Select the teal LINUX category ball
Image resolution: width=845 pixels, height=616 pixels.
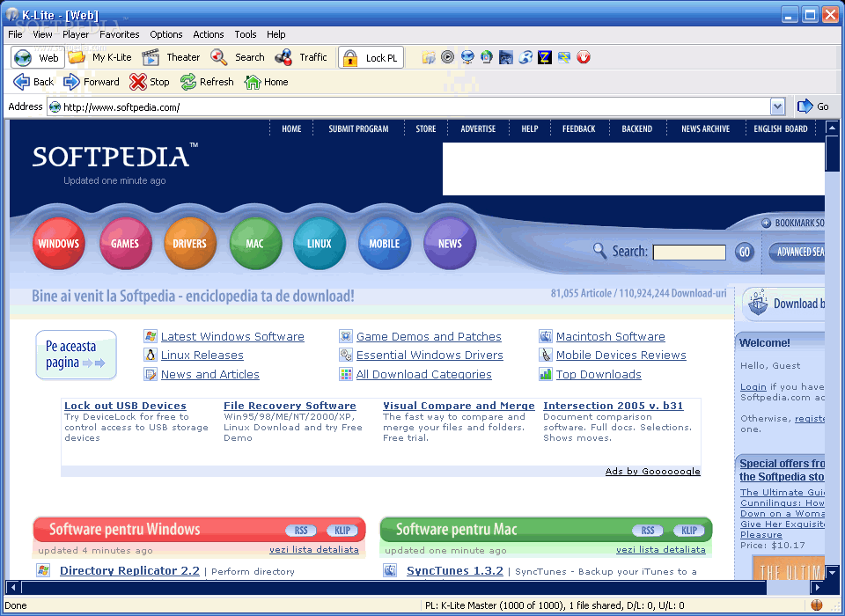click(x=320, y=244)
